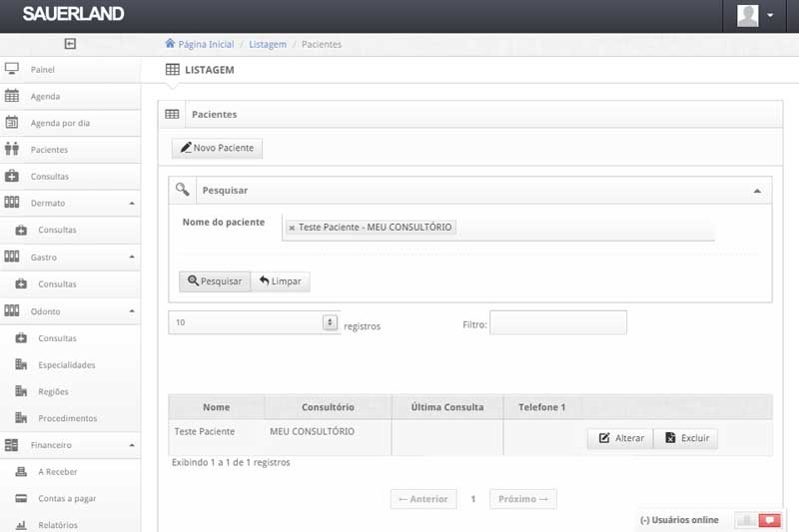Click the red icon in Usuários online bar

coord(769,520)
